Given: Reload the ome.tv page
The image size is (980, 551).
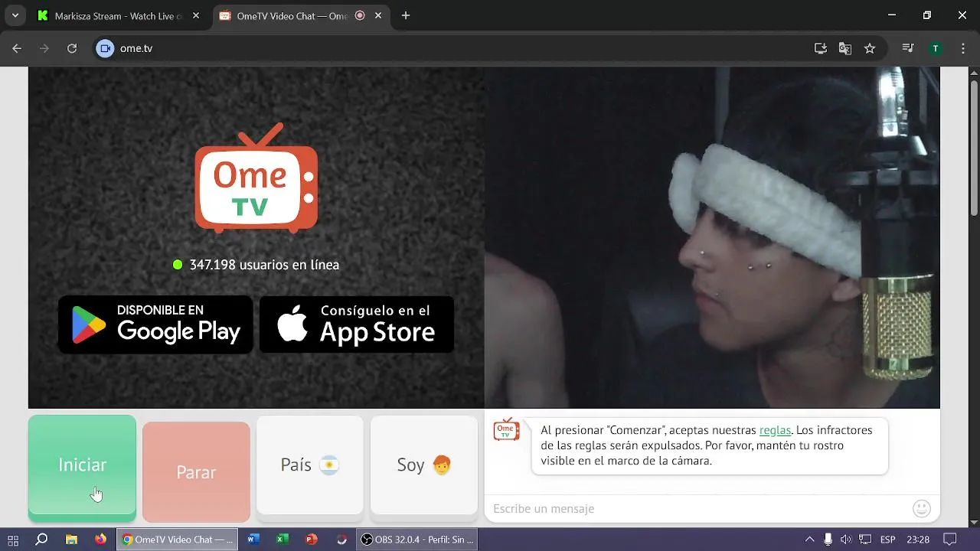Looking at the screenshot, I should tap(72, 48).
